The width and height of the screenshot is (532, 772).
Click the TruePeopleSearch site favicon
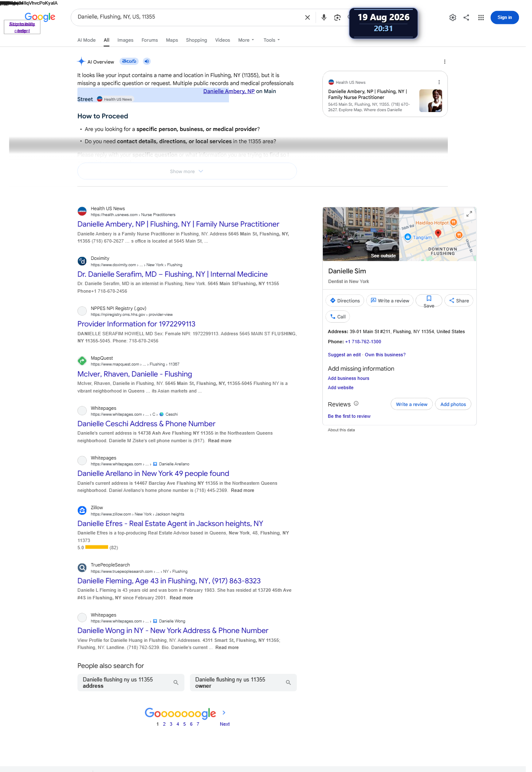[x=82, y=568]
